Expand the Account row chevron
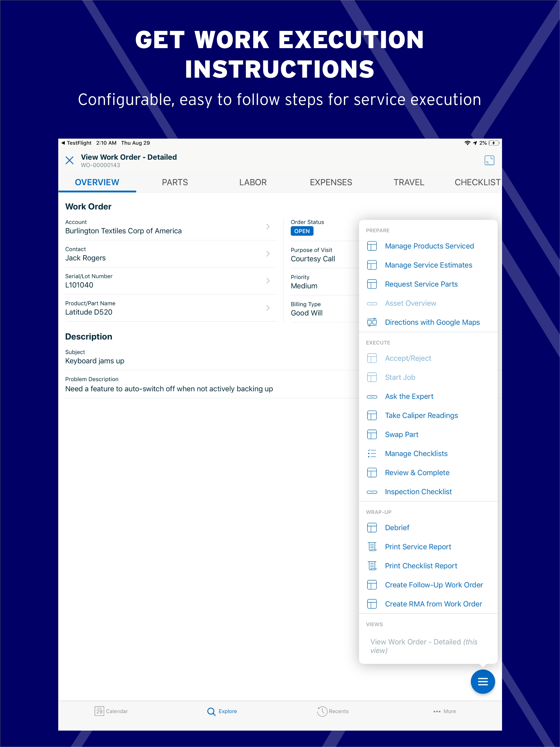The image size is (560, 747). pyautogui.click(x=268, y=227)
